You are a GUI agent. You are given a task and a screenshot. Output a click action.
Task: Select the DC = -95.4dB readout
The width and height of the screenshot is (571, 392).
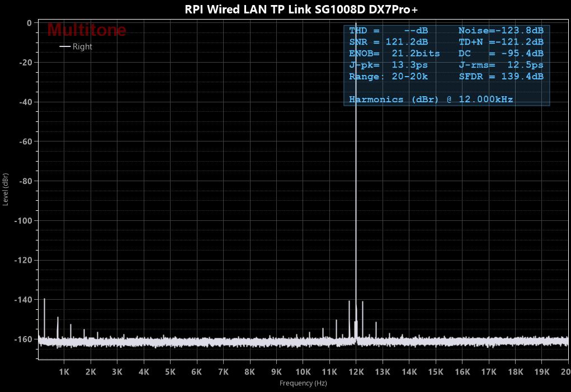(x=501, y=54)
